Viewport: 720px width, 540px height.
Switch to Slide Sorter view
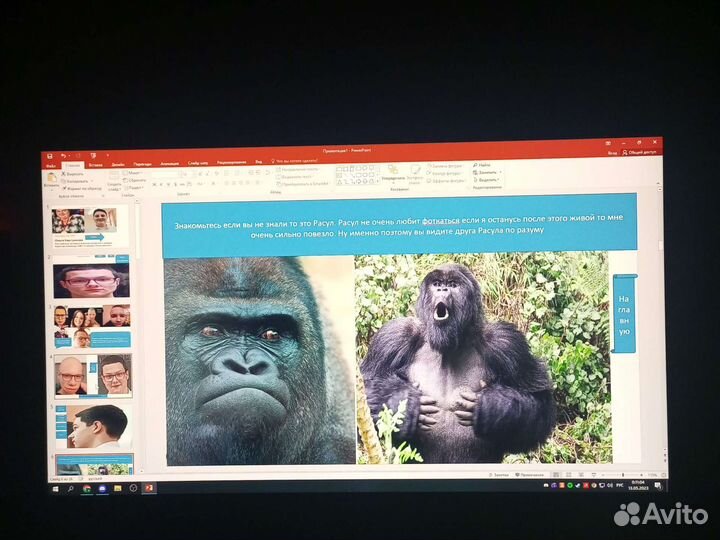pos(568,475)
